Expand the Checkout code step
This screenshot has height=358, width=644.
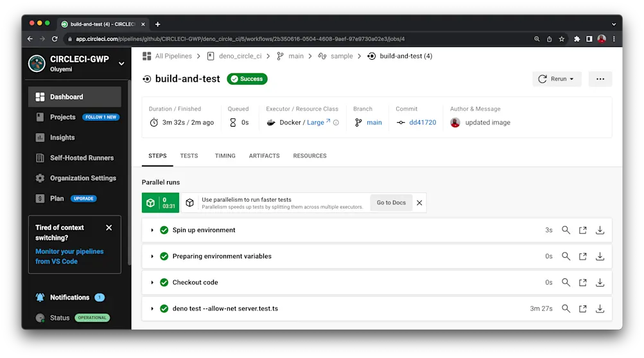pyautogui.click(x=152, y=282)
